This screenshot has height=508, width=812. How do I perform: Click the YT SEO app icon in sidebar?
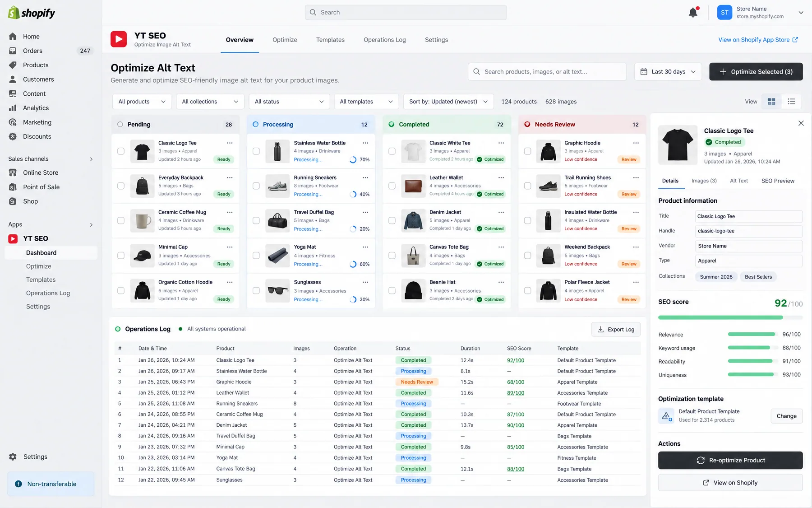pyautogui.click(x=13, y=238)
